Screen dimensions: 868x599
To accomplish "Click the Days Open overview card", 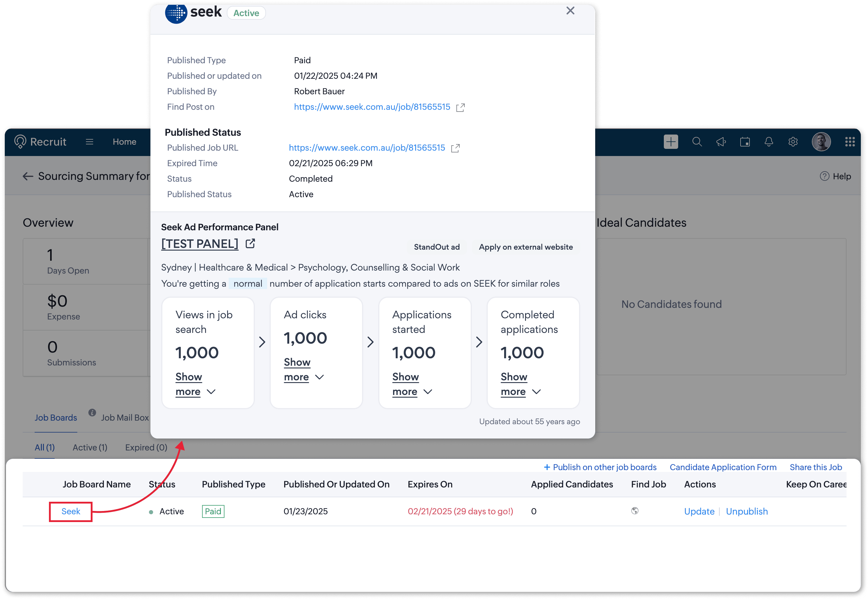I will pos(86,262).
